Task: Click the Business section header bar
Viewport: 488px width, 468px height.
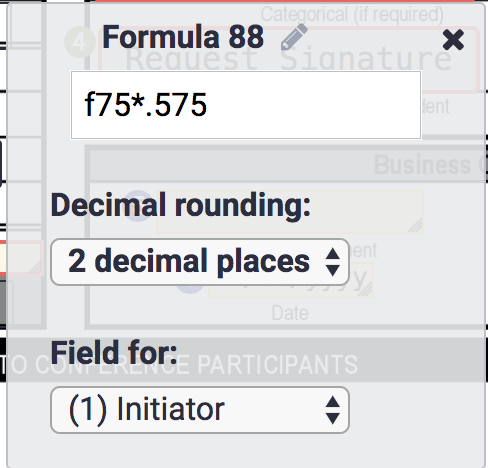Action: tap(287, 164)
